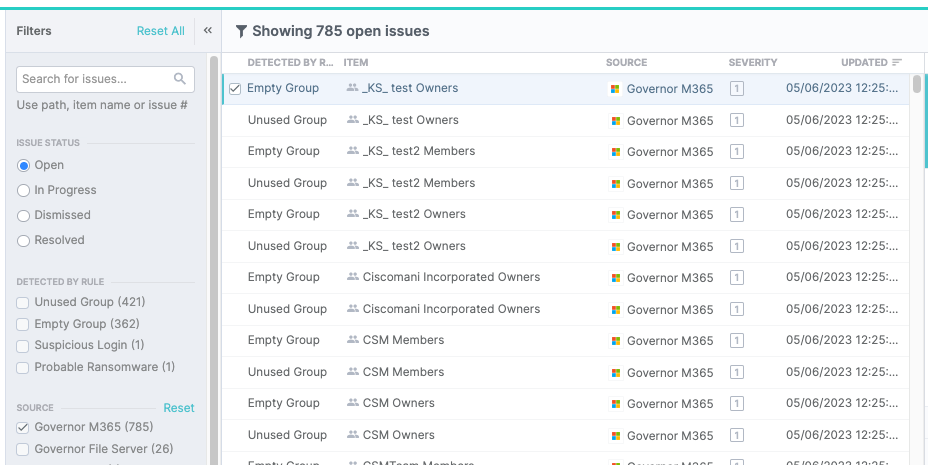This screenshot has height=465, width=928.
Task: Select the Dismissed issue status
Action: pos(24,215)
